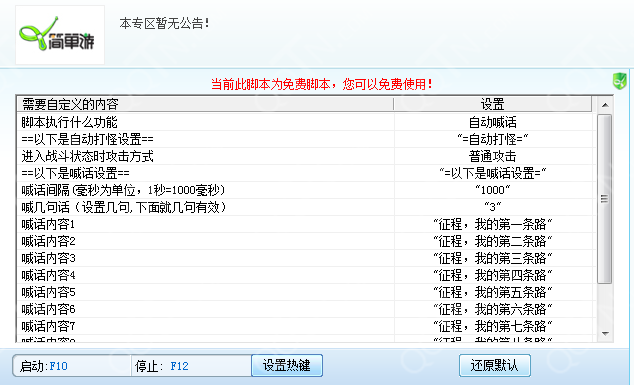Viewport: 634px width, 385px height.
Task: Select the 需要自定义的内容 column header
Action: coord(205,104)
